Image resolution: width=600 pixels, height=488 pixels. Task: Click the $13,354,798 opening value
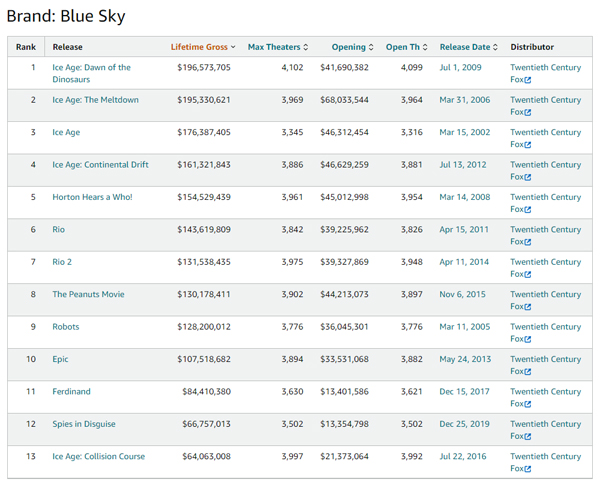[x=344, y=424]
